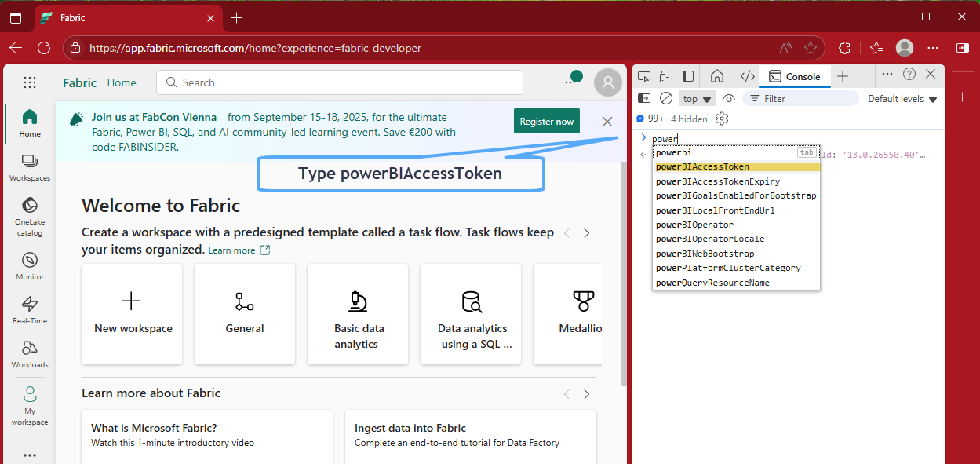Screen dimensions: 980x464
Task: Show the console sidebar
Action: point(644,98)
